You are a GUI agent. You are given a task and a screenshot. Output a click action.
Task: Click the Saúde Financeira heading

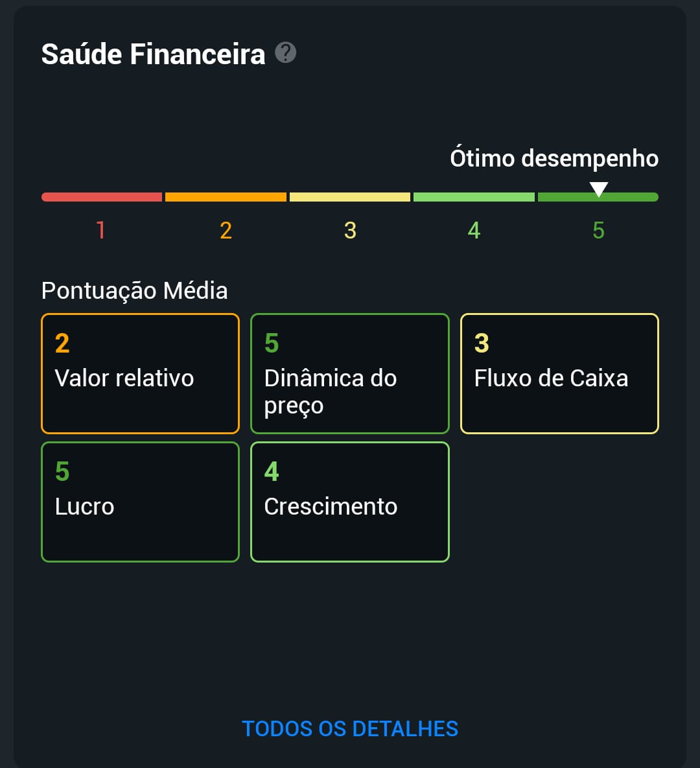pyautogui.click(x=154, y=54)
